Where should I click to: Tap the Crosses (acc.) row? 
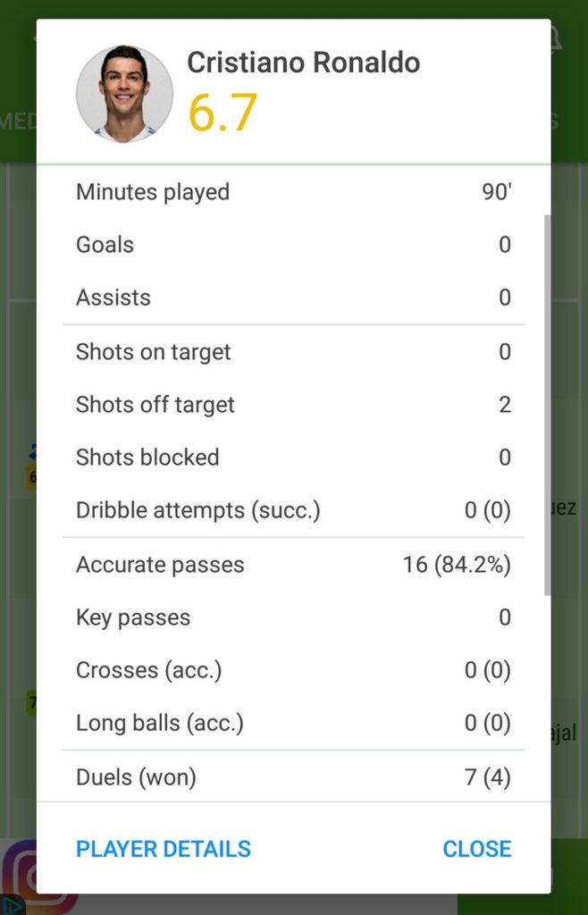(293, 670)
